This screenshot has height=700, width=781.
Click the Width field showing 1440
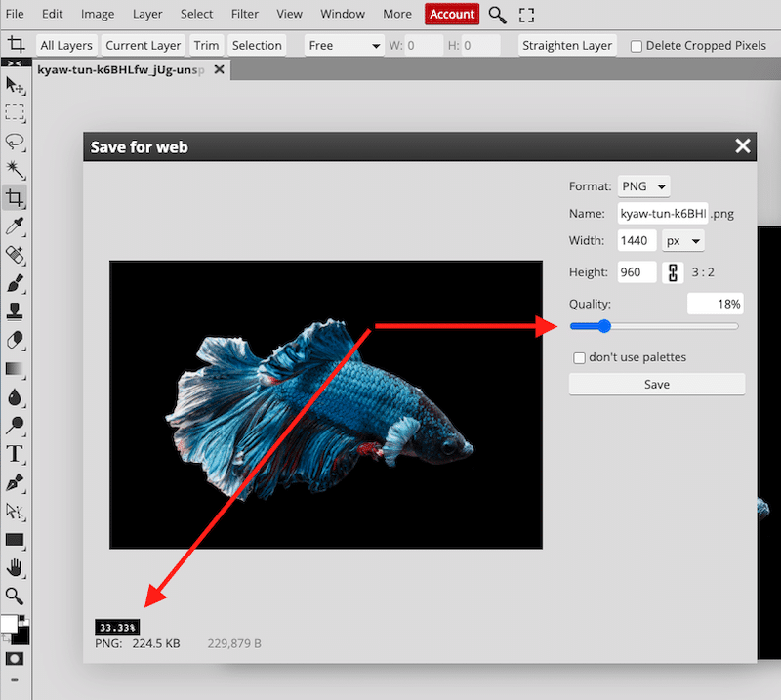coord(637,240)
